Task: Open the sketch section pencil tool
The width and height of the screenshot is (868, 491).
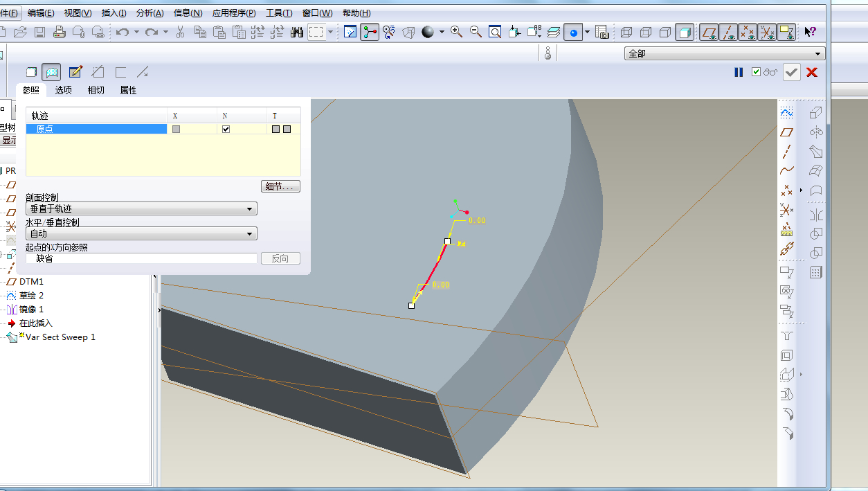Action: pos(75,72)
